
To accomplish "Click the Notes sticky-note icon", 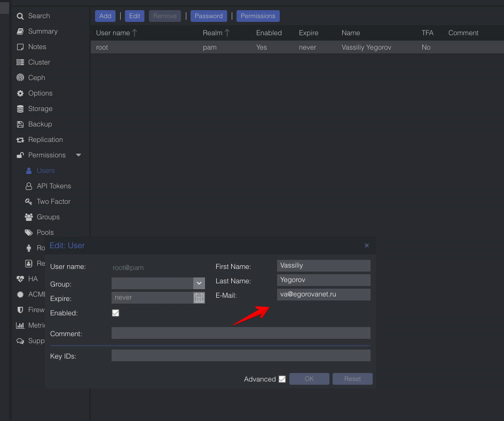I will (20, 47).
